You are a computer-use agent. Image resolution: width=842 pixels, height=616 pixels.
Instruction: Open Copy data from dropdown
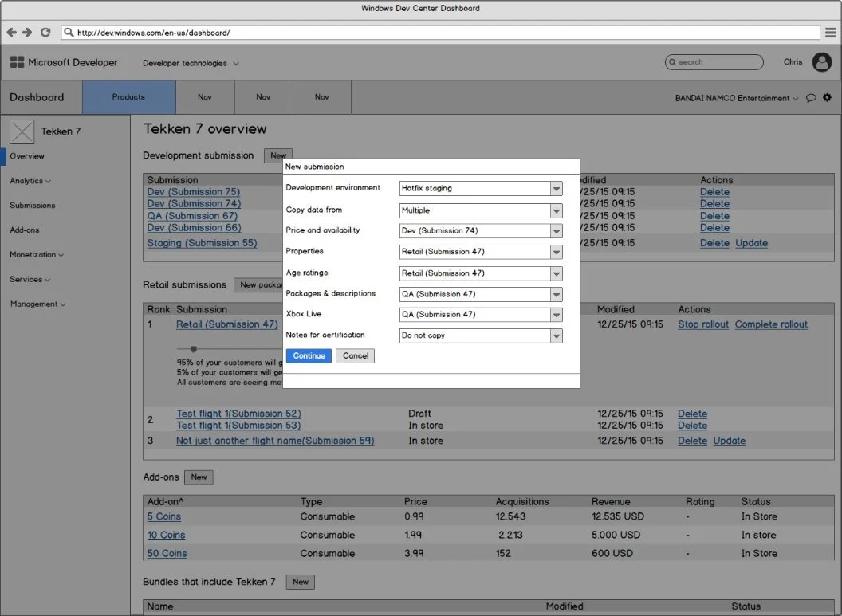481,210
